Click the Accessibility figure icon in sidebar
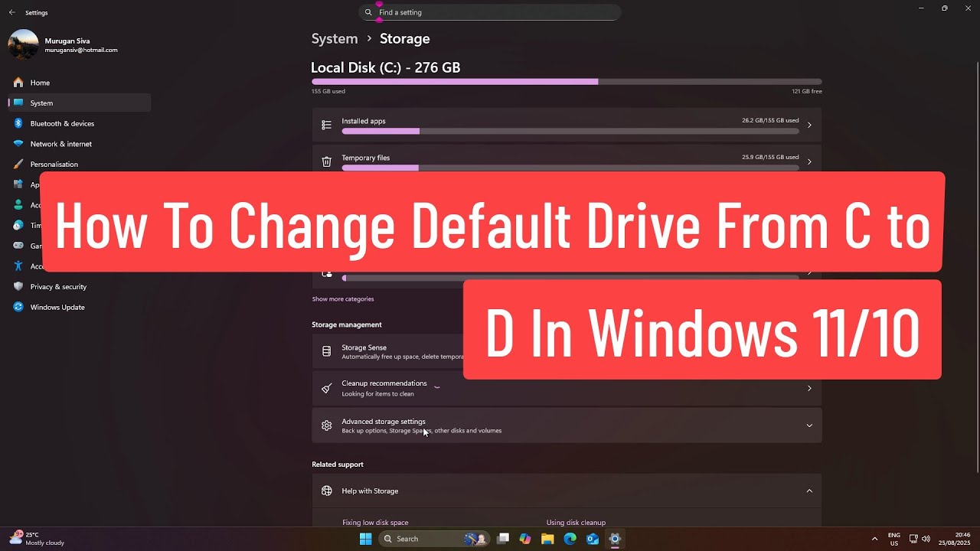The height and width of the screenshot is (551, 980). (x=18, y=266)
